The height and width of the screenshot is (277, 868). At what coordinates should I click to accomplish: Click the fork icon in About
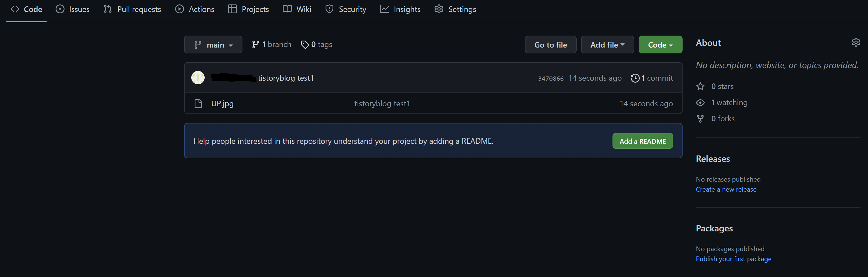(x=700, y=119)
